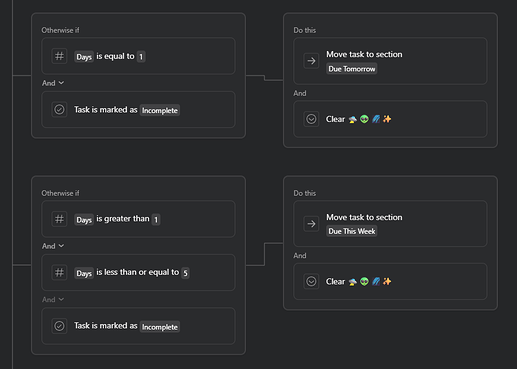This screenshot has width=517, height=369.
Task: Click Incomplete tag in the bottom condition block
Action: point(160,327)
